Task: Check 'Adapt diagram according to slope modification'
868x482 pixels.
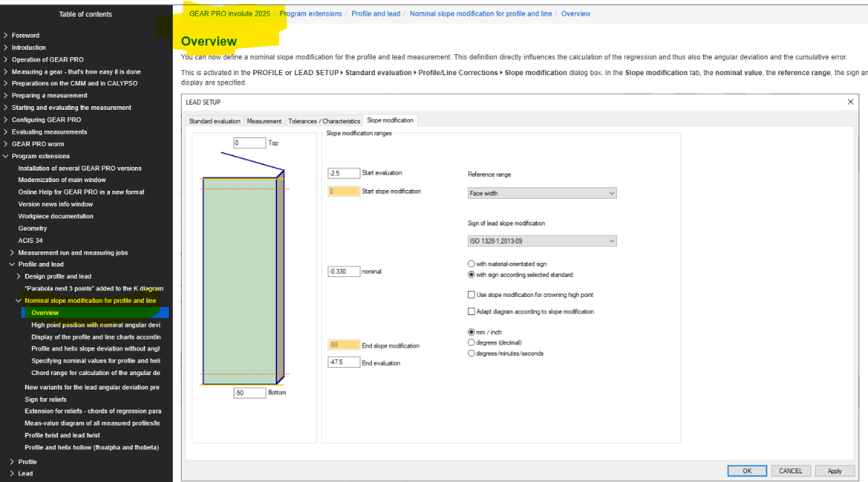Action: tap(472, 311)
